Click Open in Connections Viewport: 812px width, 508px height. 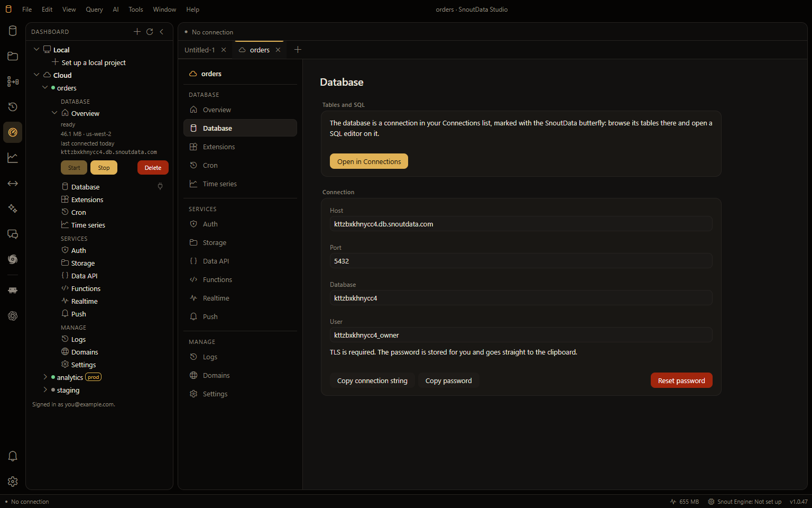pos(369,161)
